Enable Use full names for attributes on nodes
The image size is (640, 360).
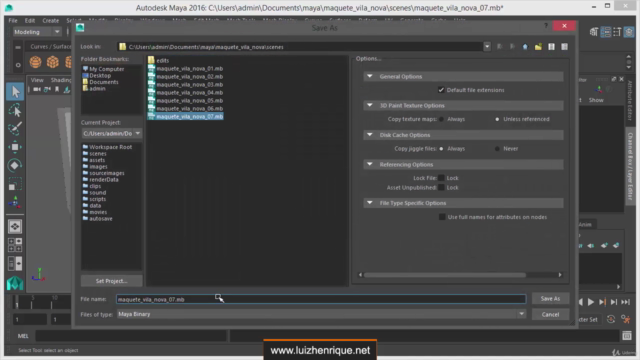(x=442, y=217)
